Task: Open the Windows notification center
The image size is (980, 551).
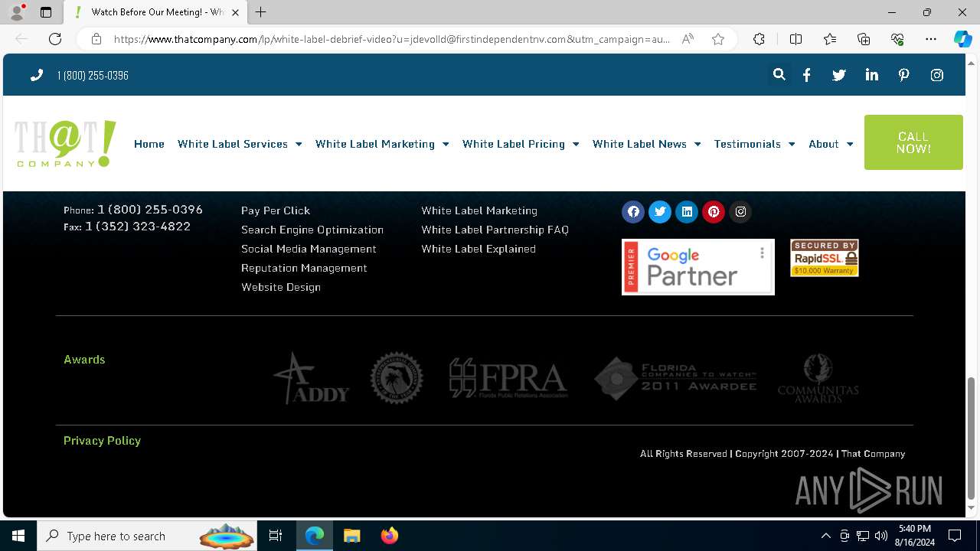Action: coord(955,536)
